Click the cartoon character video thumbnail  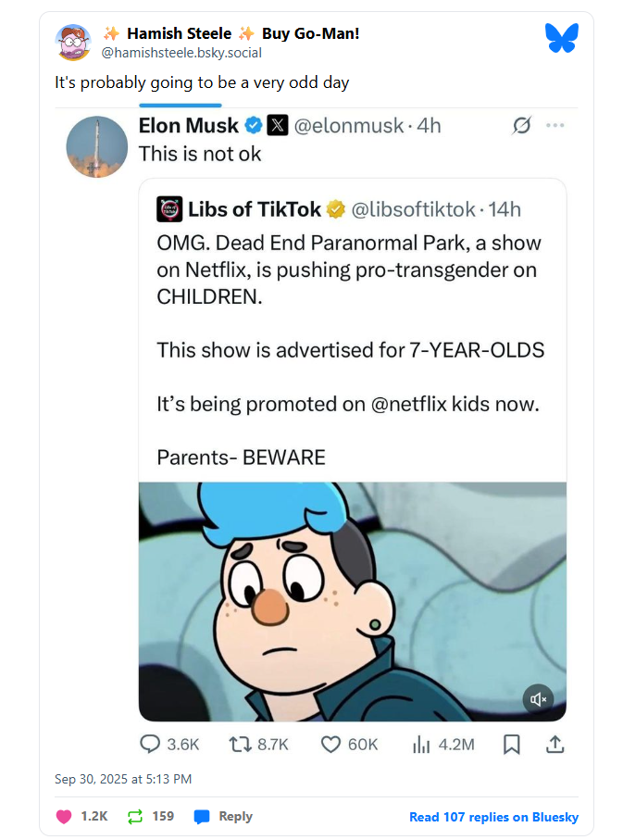pos(352,600)
